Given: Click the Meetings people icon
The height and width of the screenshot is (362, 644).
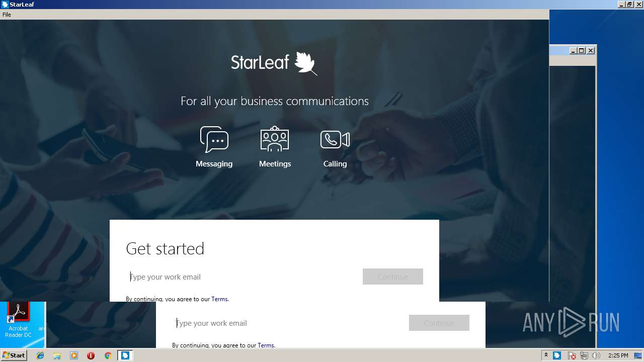Looking at the screenshot, I should [x=275, y=139].
